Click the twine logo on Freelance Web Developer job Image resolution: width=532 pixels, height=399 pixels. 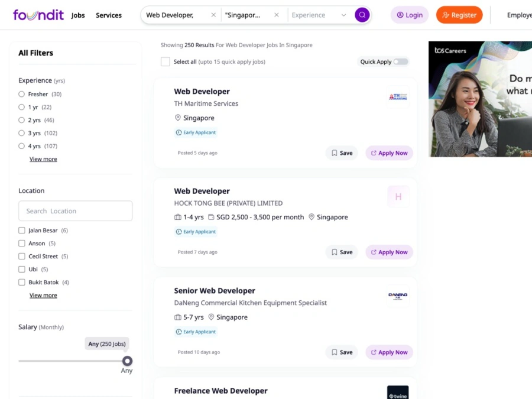tap(397, 392)
